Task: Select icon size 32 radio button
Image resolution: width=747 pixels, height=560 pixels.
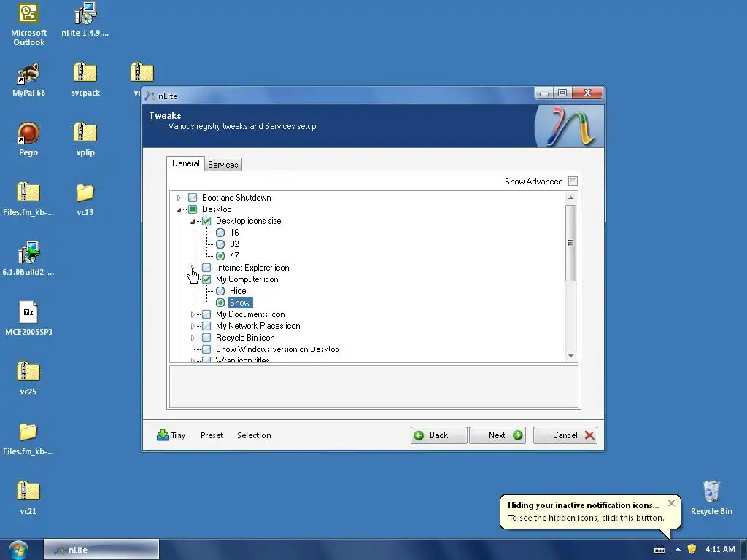Action: coord(220,244)
